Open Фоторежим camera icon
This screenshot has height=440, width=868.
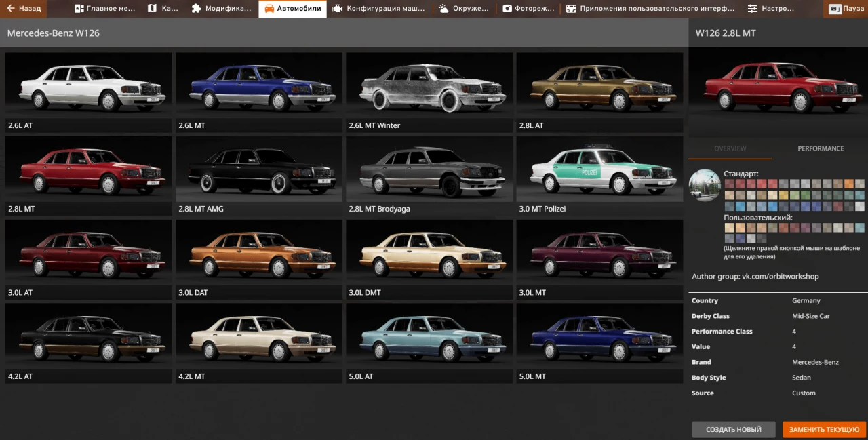tap(509, 9)
